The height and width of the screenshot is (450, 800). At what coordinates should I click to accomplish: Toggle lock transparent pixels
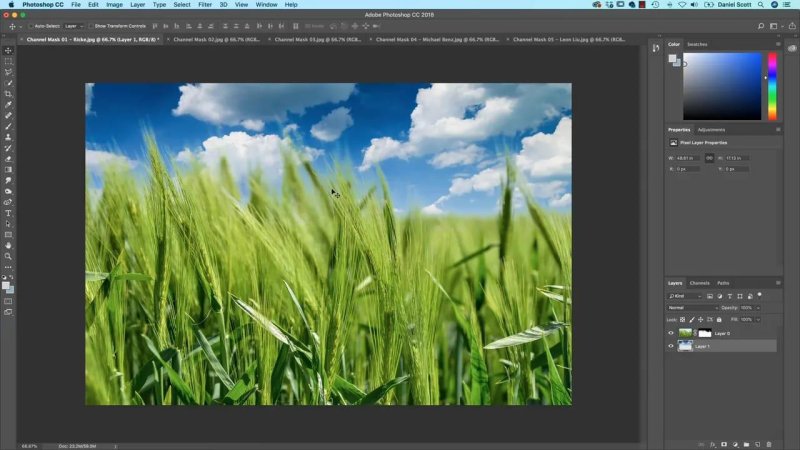click(x=683, y=319)
